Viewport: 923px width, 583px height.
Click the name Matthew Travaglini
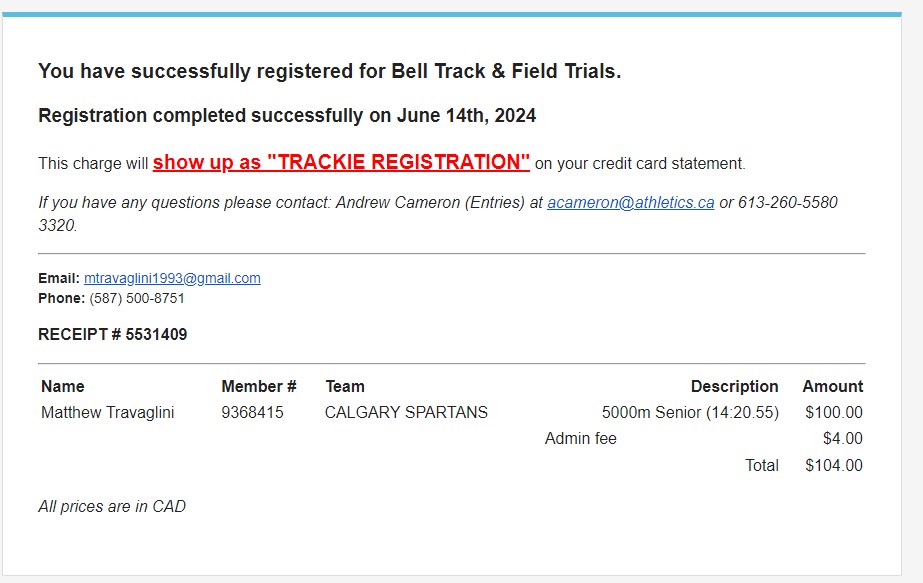[x=107, y=412]
